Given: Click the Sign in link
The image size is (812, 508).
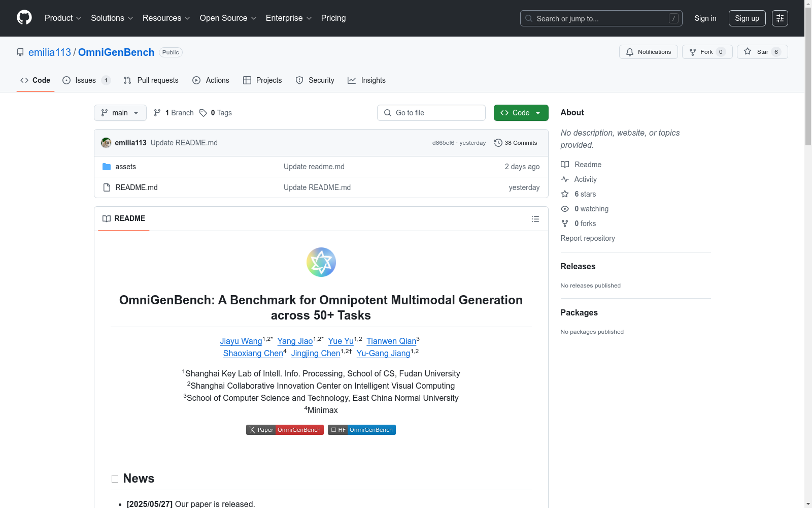Looking at the screenshot, I should pyautogui.click(x=705, y=18).
